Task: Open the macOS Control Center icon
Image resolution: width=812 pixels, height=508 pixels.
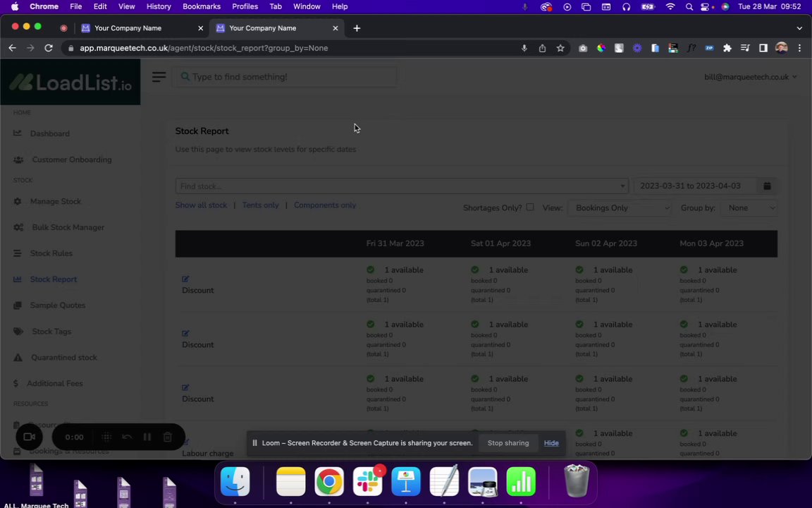Action: click(705, 7)
